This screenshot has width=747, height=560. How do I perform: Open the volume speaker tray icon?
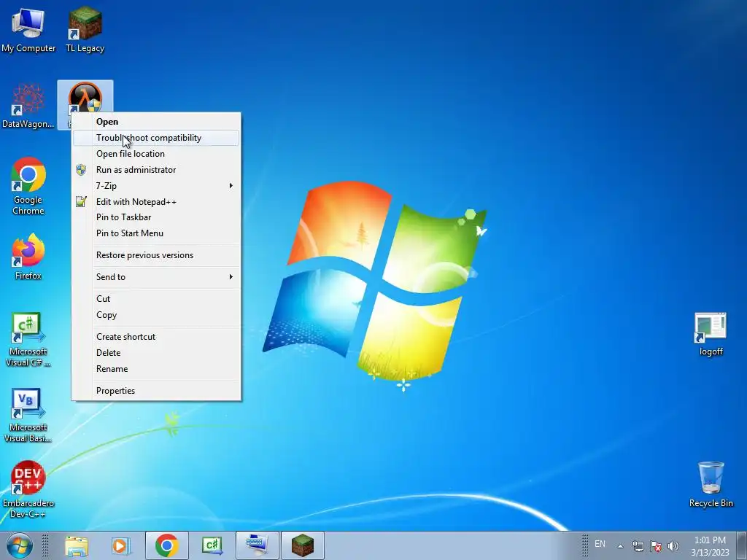pyautogui.click(x=673, y=545)
